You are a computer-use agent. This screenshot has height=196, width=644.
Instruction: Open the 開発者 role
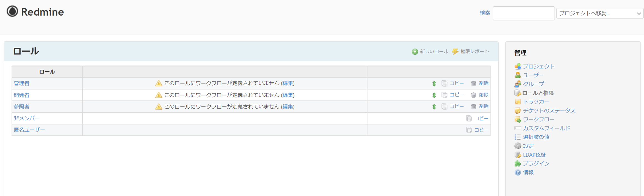(x=21, y=95)
